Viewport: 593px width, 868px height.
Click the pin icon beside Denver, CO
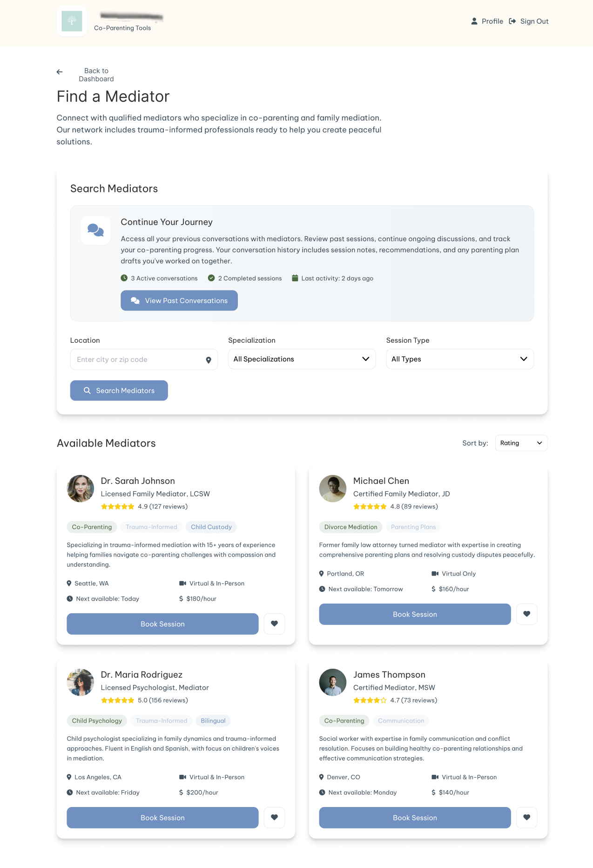pos(322,777)
